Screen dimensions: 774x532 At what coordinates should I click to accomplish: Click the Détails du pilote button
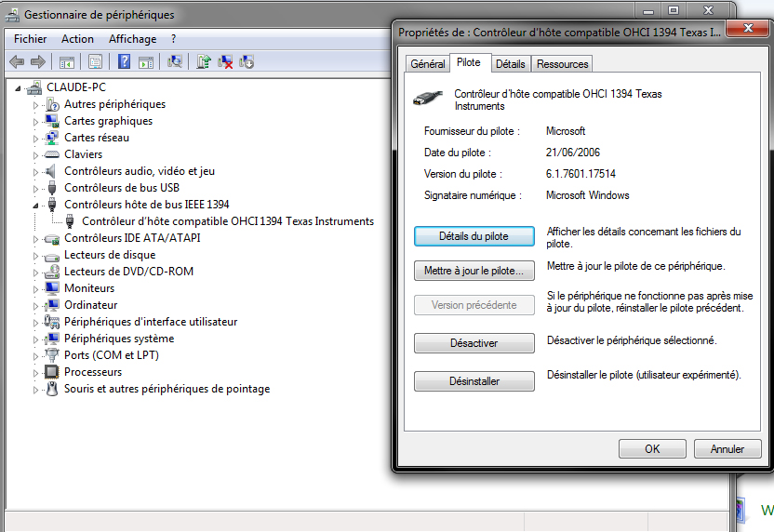(x=474, y=236)
